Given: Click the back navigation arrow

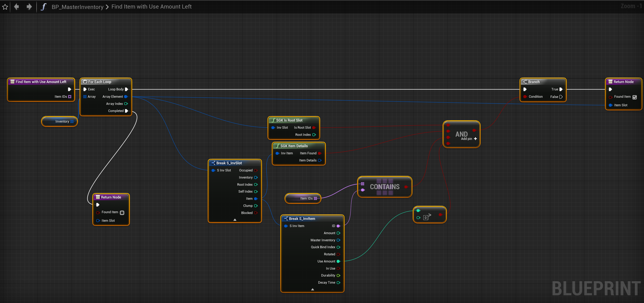Looking at the screenshot, I should click(x=16, y=7).
